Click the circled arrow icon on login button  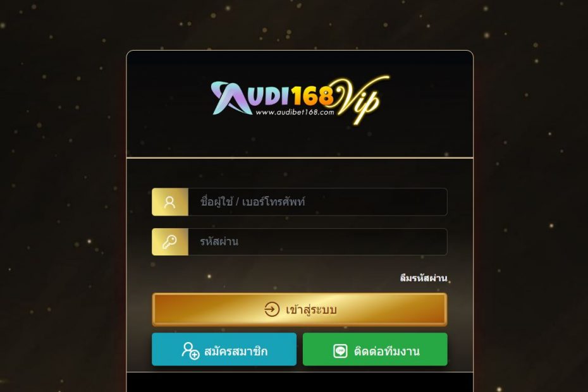272,309
